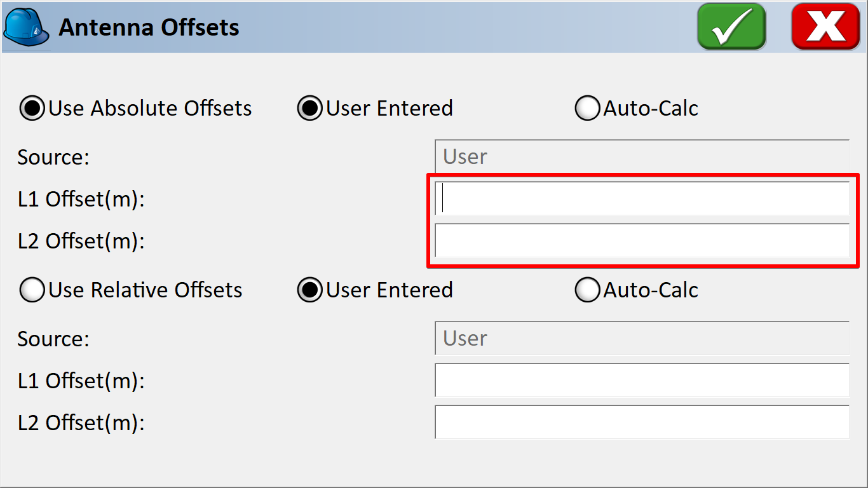The image size is (868, 488).
Task: Click the Source label under relative offsets
Action: 53,339
